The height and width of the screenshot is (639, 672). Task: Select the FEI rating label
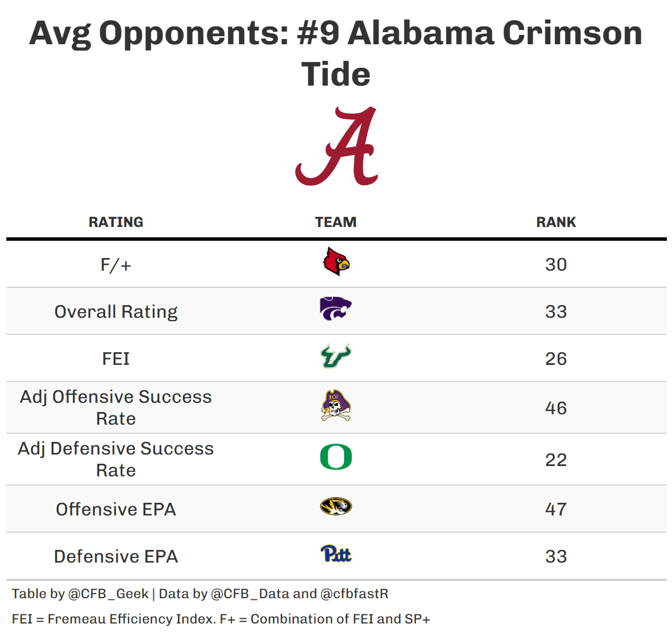pos(116,359)
